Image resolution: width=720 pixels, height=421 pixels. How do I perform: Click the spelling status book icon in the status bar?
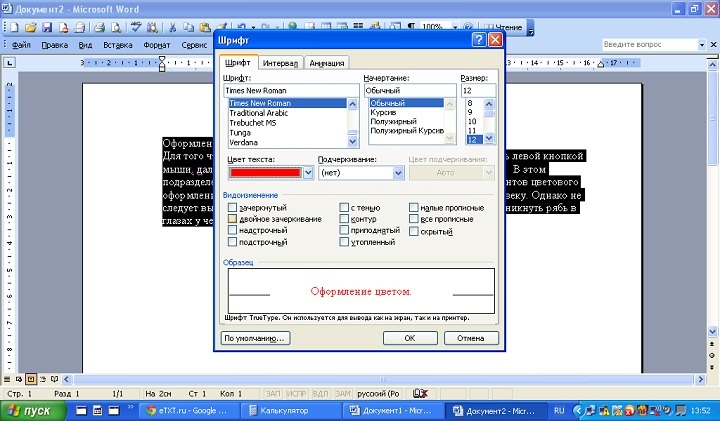420,393
